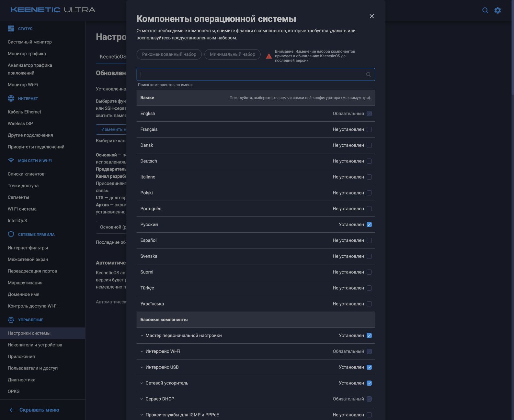
Task: Click the Скрывать меню arrow icon
Action: coord(12,410)
